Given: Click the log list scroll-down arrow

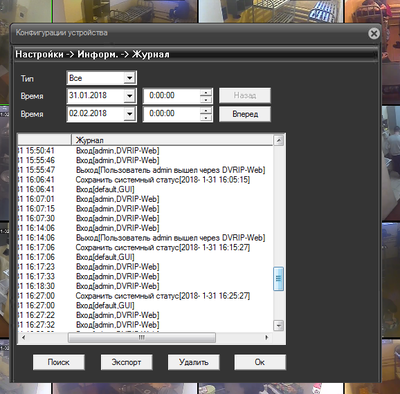Looking at the screenshot, I should click(x=278, y=325).
